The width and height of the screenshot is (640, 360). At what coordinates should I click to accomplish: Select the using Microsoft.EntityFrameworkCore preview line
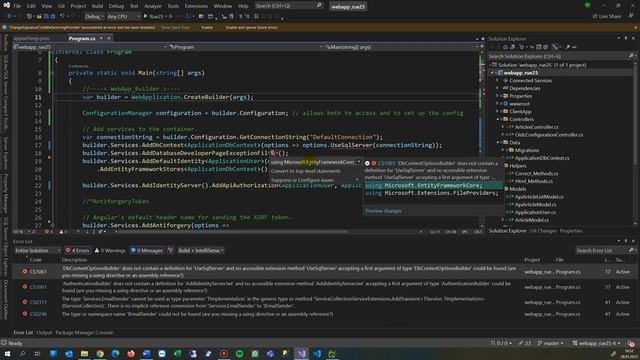(433, 185)
